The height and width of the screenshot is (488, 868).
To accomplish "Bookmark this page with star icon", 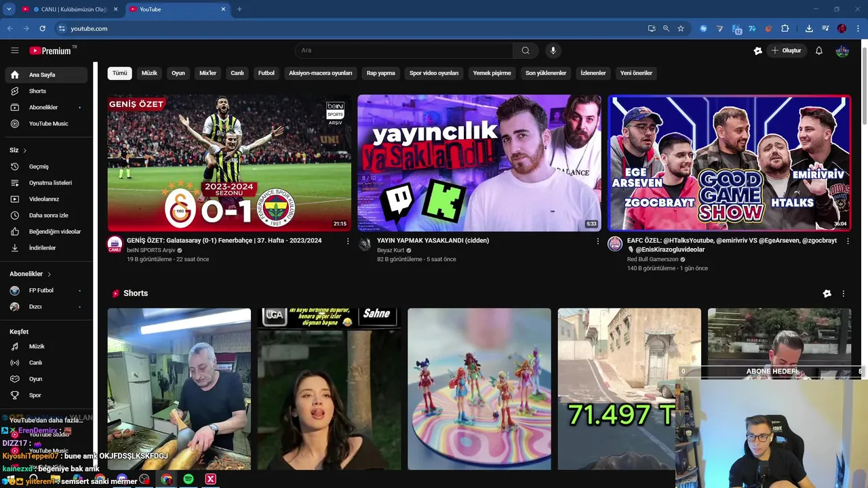I will tap(681, 28).
